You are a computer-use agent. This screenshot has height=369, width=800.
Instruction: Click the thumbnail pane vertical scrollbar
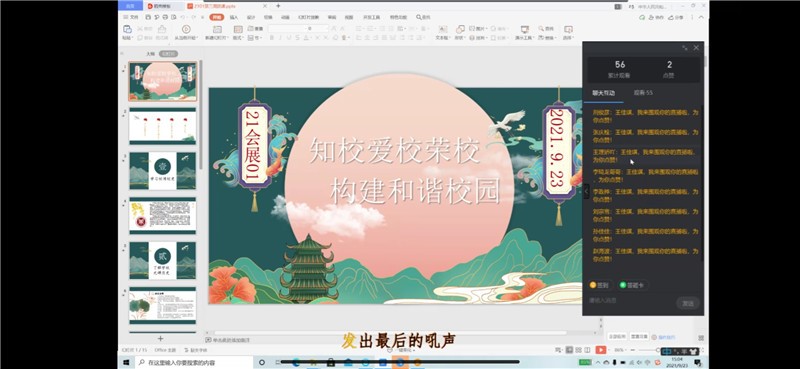pyautogui.click(x=201, y=115)
